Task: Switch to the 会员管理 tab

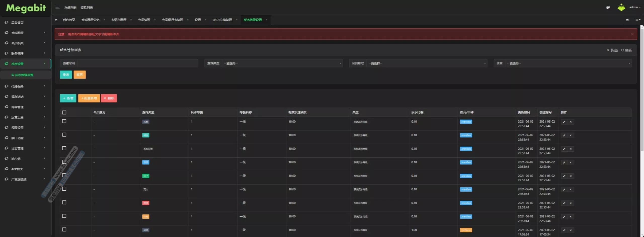Action: click(144, 20)
